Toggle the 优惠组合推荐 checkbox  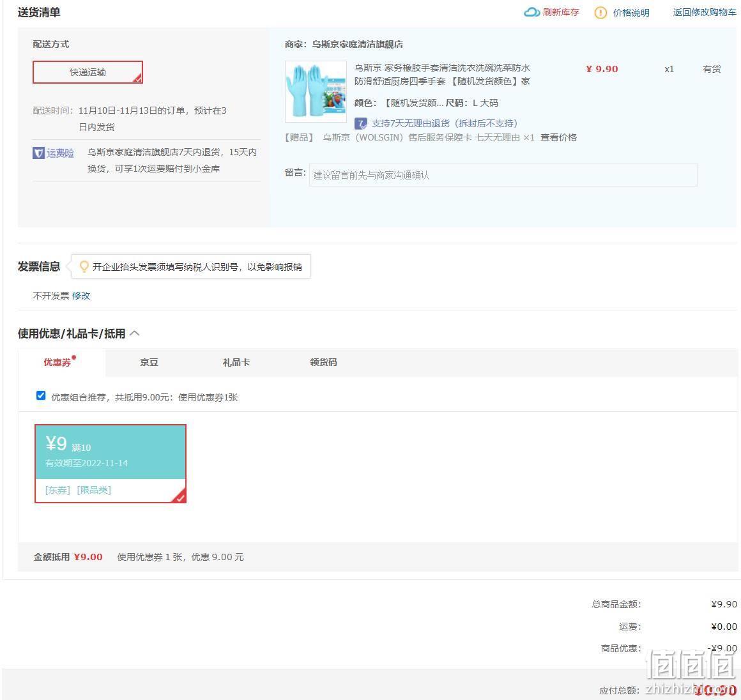(41, 395)
